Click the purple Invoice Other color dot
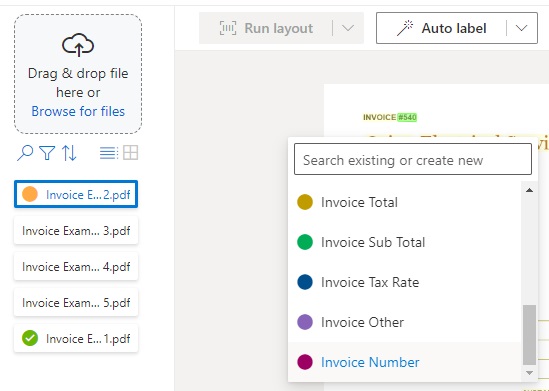Image resolution: width=549 pixels, height=391 pixels. click(305, 322)
